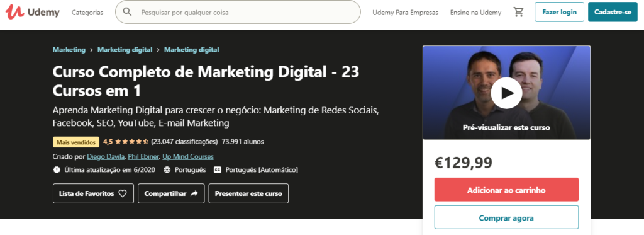Click the 4,5 rating number

[108, 142]
